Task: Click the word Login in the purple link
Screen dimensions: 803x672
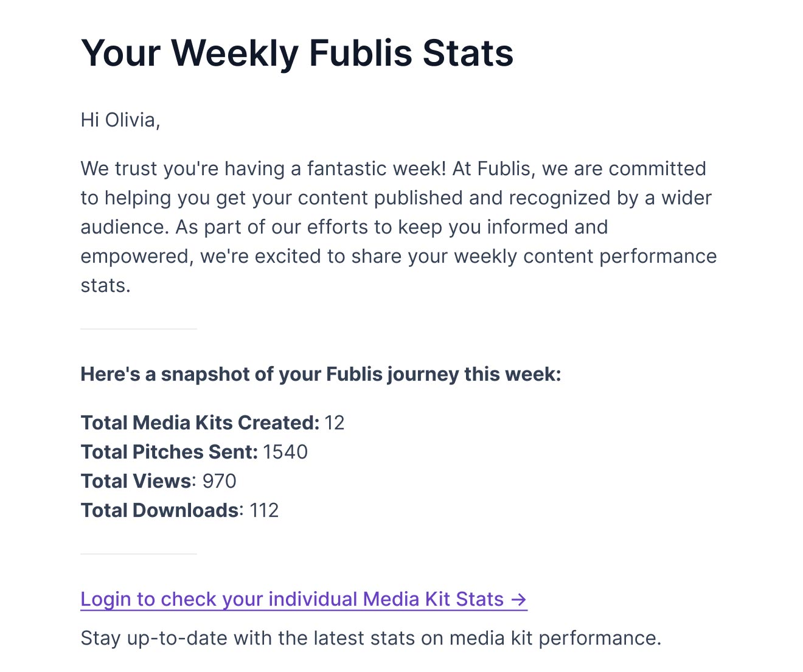Action: tap(106, 600)
